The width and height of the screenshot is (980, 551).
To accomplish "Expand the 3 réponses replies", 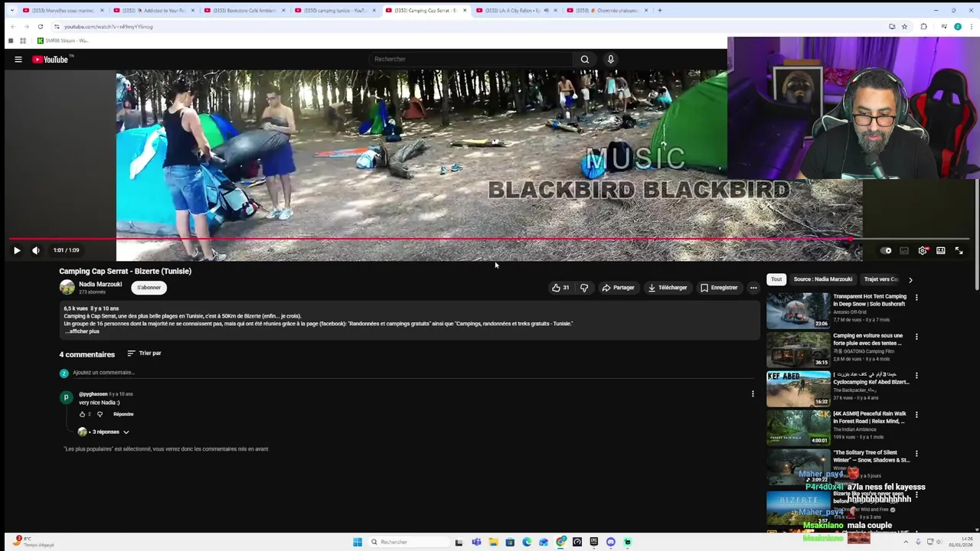I will (104, 432).
